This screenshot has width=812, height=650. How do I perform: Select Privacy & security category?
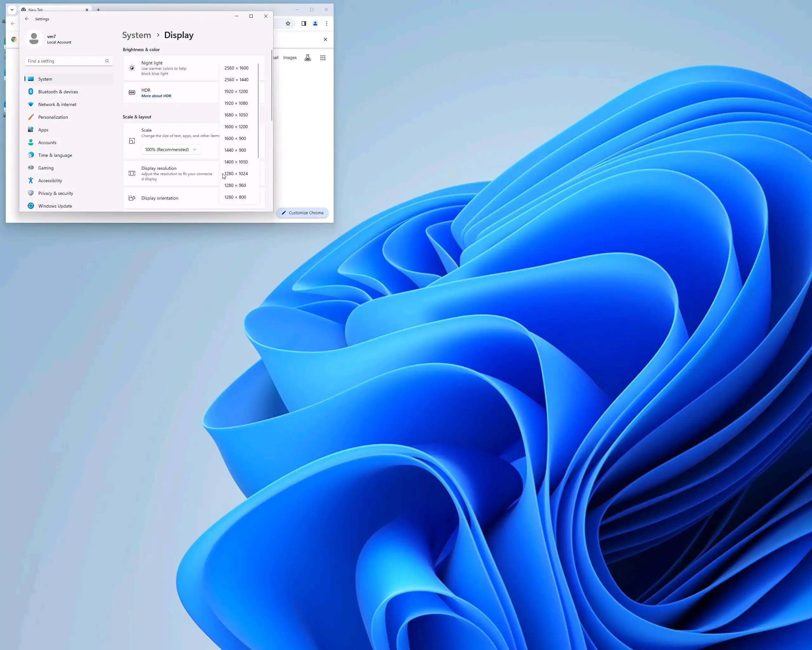[56, 193]
